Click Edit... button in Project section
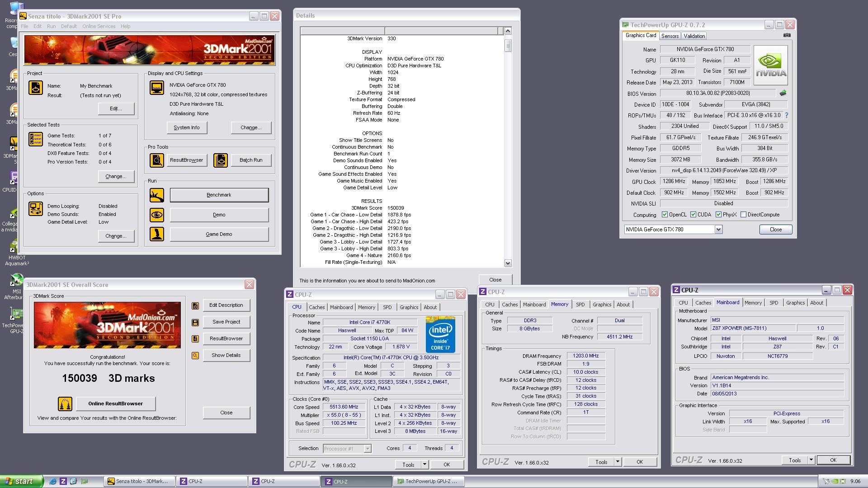Screen dimensions: 868x488 [116, 109]
